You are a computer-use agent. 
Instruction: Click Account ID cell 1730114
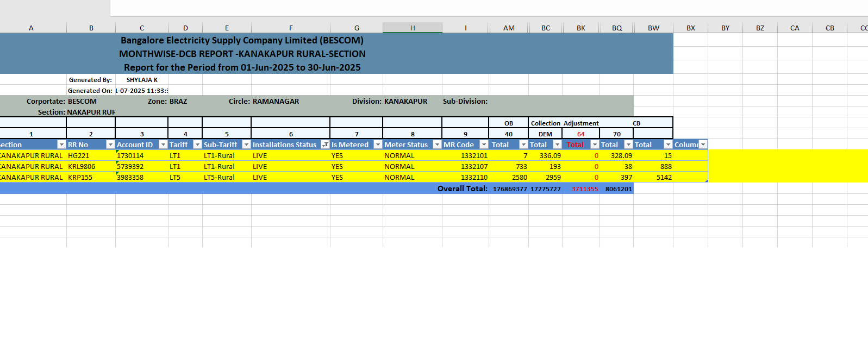[x=131, y=156]
